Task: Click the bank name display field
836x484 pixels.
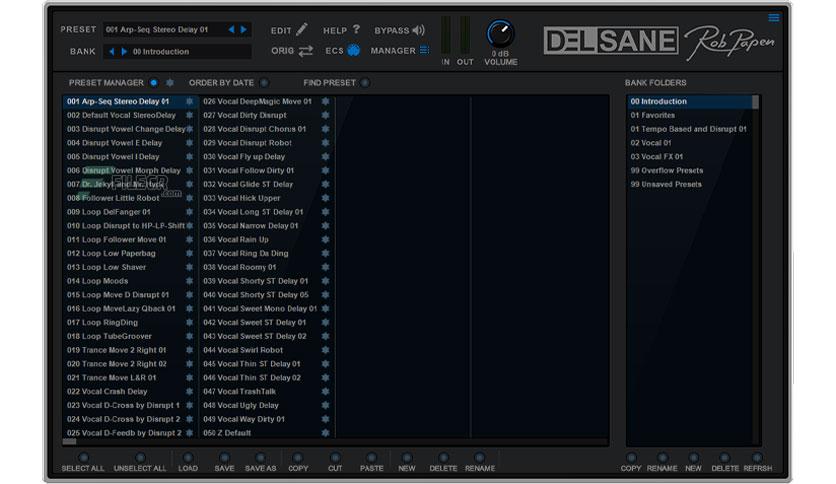Action: (x=190, y=52)
